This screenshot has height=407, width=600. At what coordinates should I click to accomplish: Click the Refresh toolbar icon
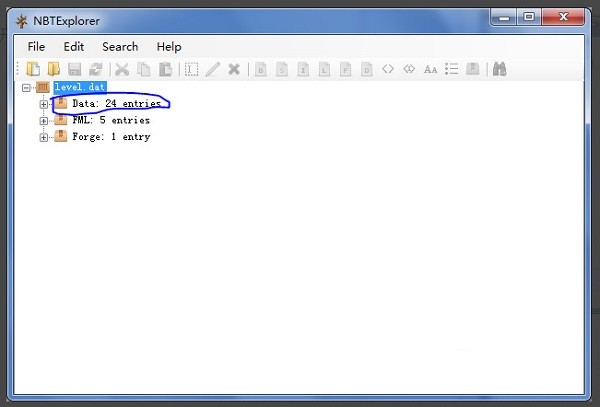[x=96, y=69]
